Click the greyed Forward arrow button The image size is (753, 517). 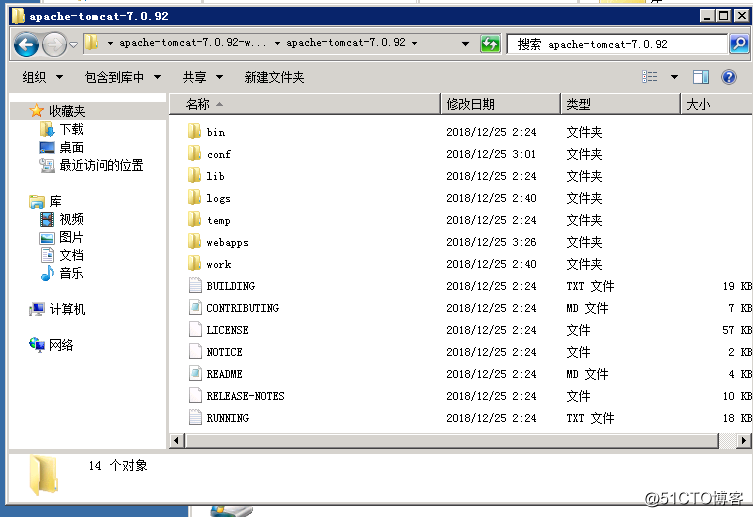54,45
